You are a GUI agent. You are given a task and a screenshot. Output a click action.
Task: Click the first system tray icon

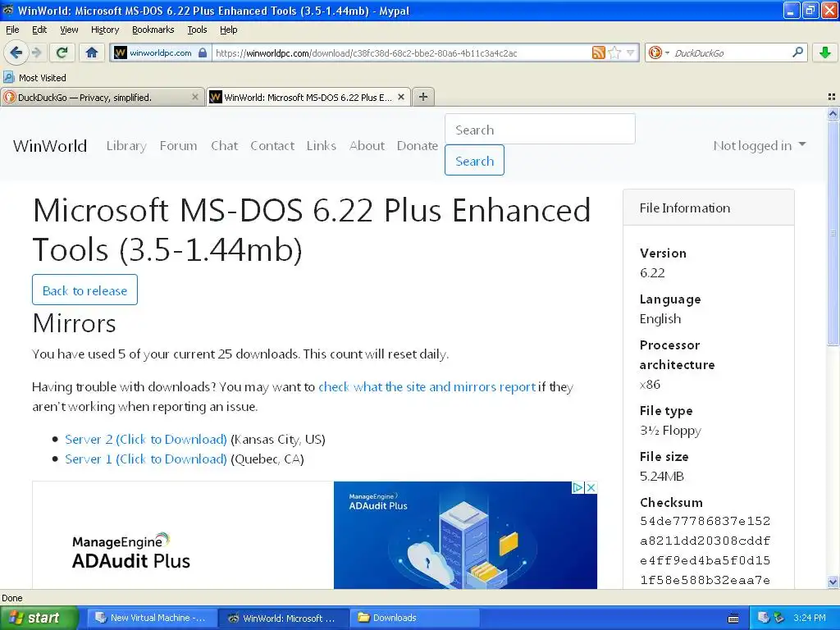(764, 618)
